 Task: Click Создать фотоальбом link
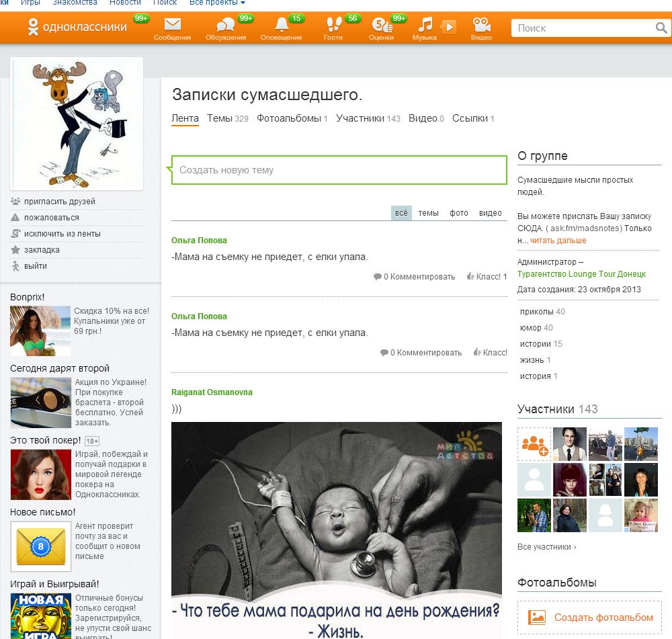tap(603, 617)
